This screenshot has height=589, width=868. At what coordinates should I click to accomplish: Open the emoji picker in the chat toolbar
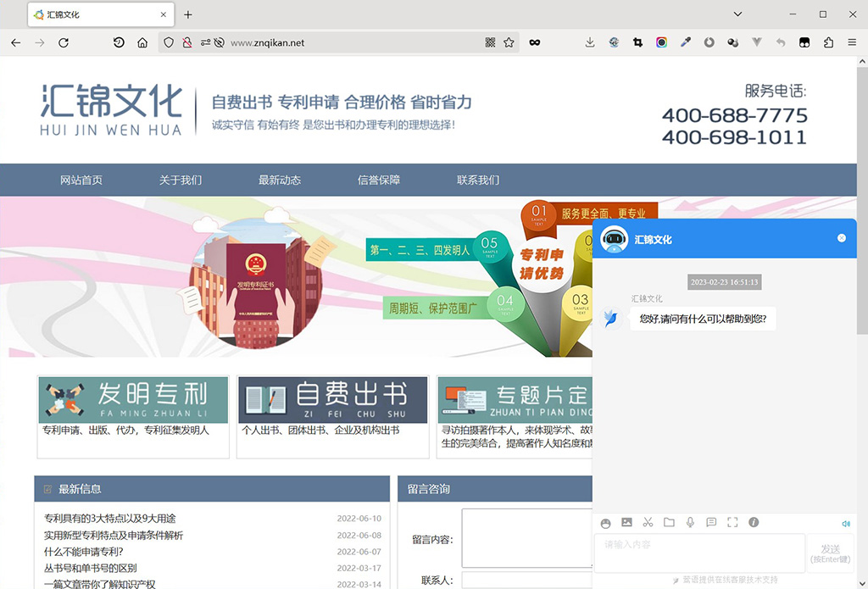606,522
